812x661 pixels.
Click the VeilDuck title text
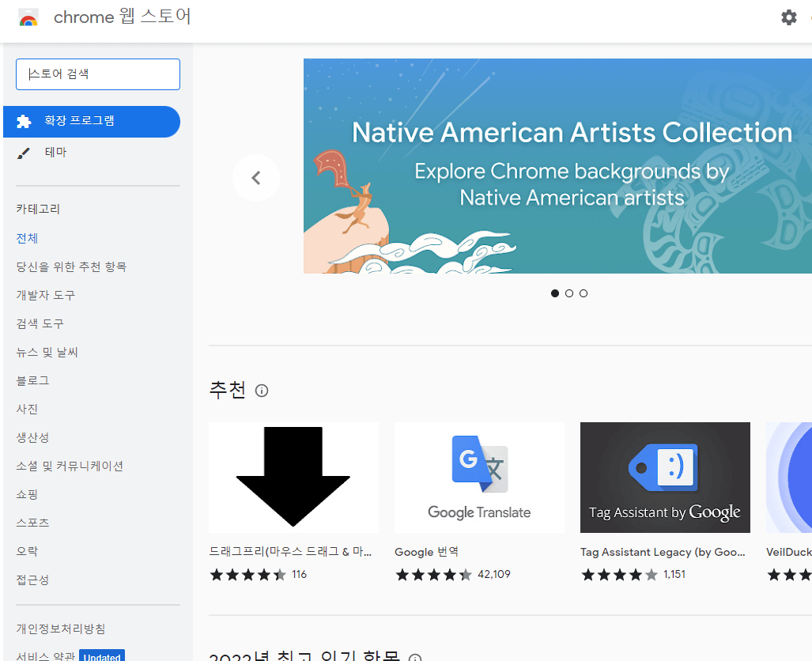pos(789,552)
